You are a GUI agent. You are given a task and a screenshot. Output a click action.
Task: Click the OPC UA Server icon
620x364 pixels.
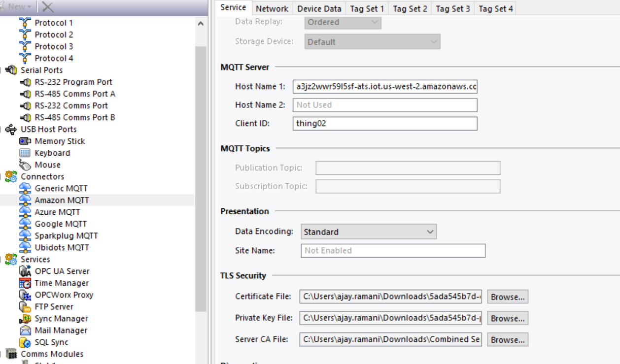(x=25, y=271)
